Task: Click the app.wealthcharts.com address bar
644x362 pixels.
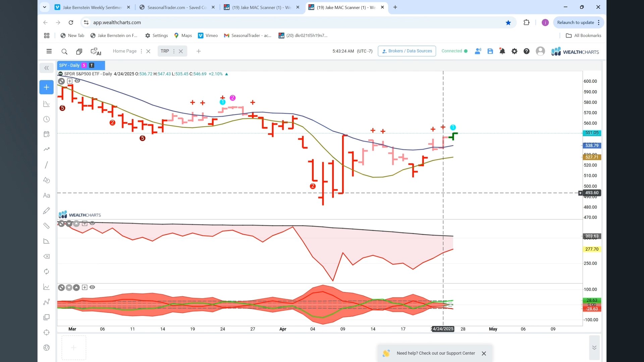Action: (299, 22)
